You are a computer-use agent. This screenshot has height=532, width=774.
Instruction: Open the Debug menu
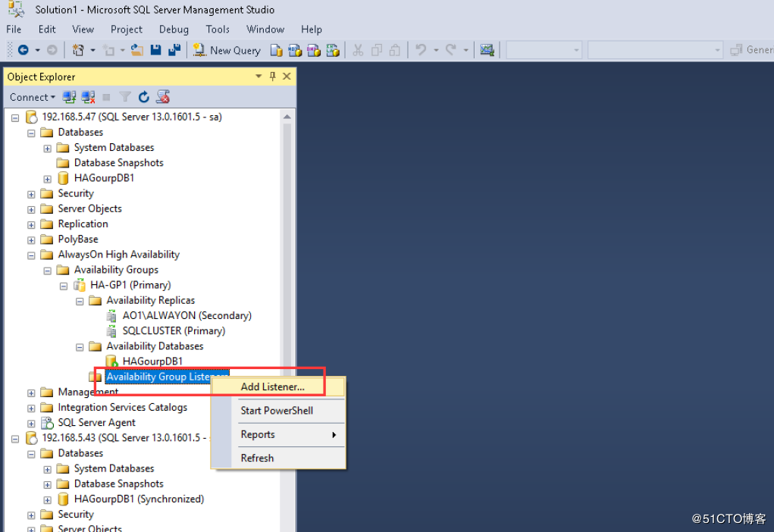[x=174, y=29]
